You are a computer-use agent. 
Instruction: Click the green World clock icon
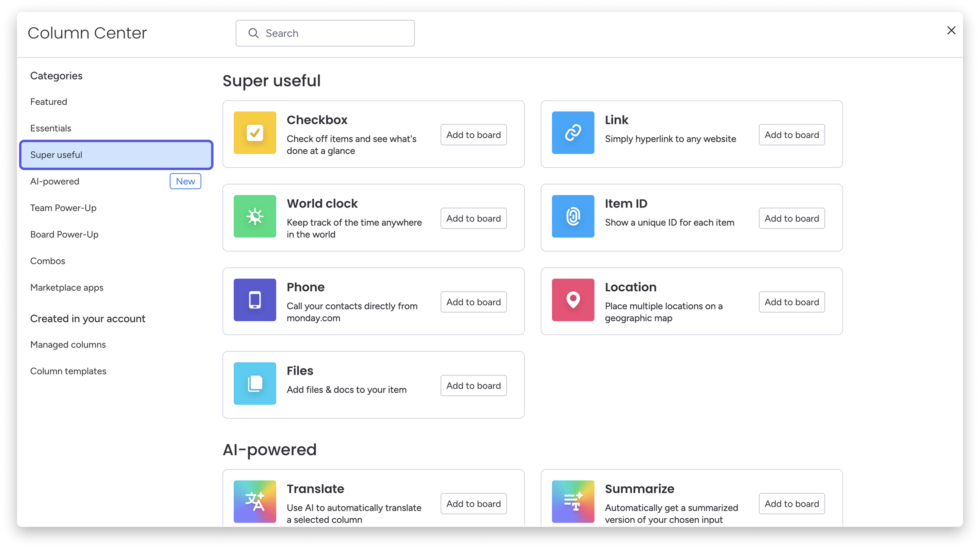254,216
